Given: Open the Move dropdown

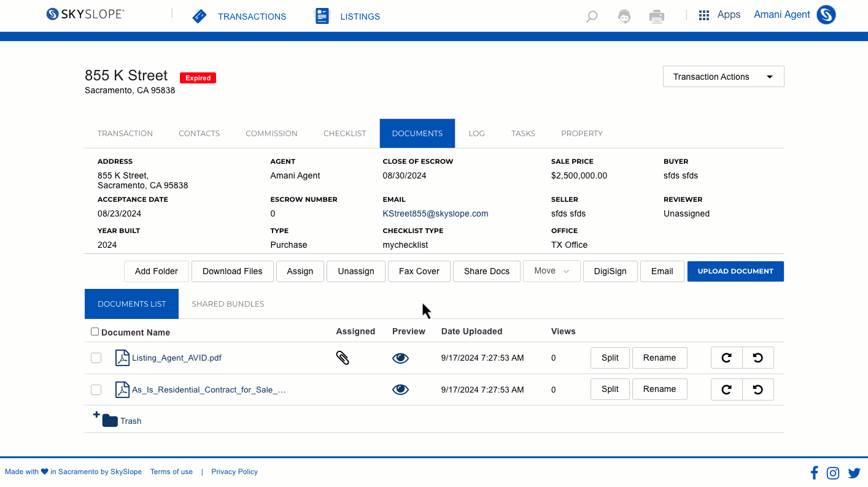Looking at the screenshot, I should (x=551, y=271).
